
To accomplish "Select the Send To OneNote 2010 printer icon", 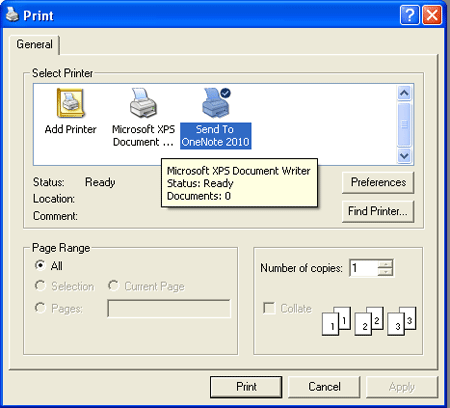I will [216, 103].
